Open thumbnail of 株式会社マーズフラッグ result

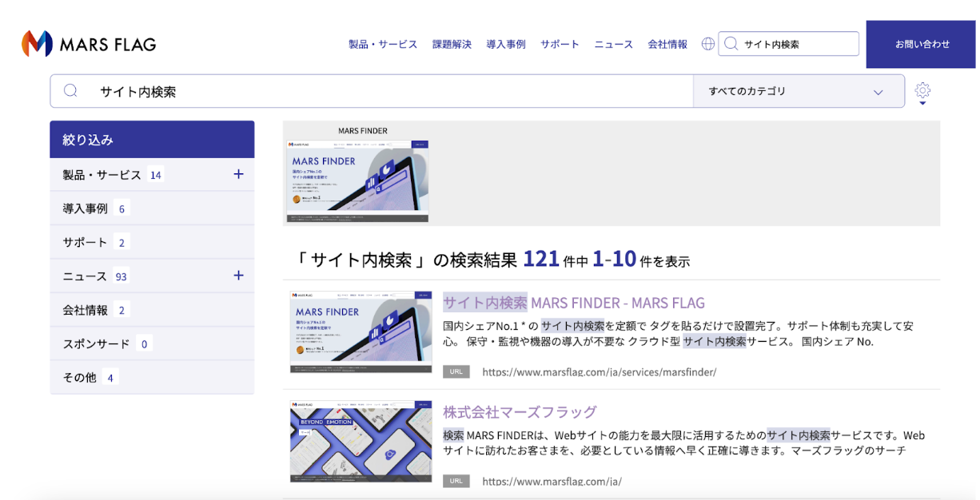pyautogui.click(x=361, y=442)
